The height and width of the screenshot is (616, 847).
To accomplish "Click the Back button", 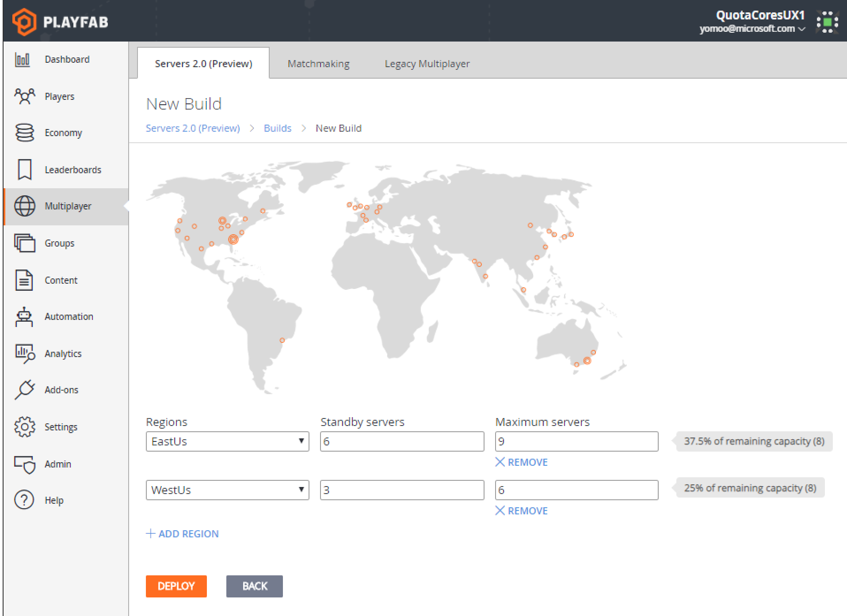I will click(x=255, y=586).
